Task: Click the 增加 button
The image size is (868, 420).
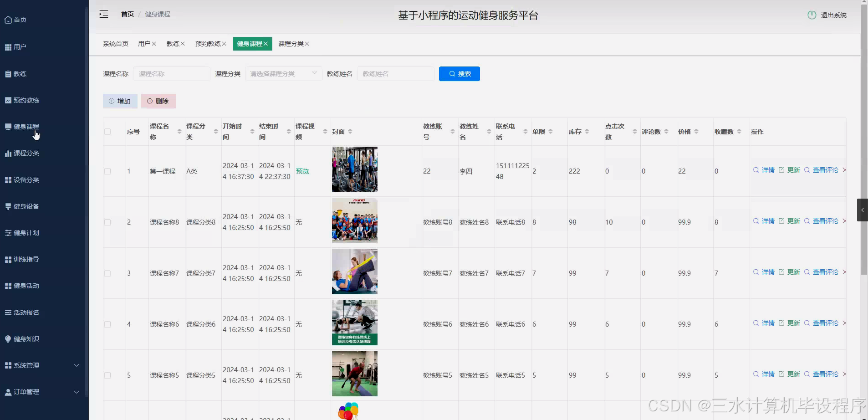Action: (x=120, y=101)
